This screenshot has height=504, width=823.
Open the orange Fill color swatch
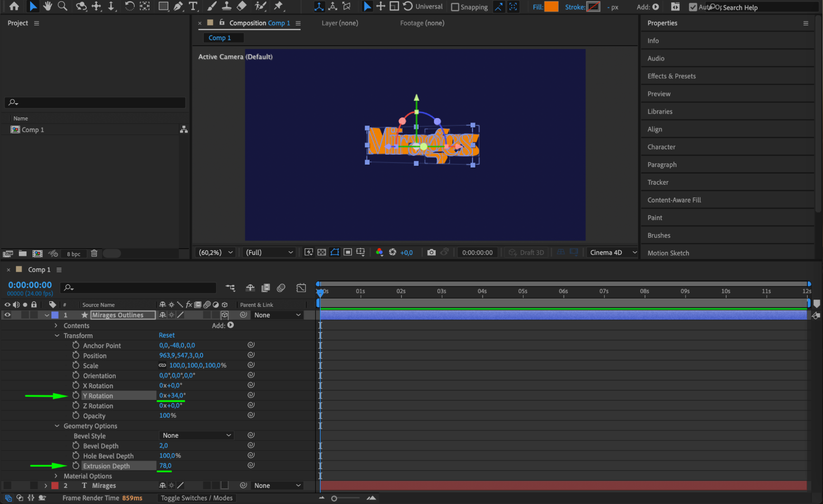[551, 7]
